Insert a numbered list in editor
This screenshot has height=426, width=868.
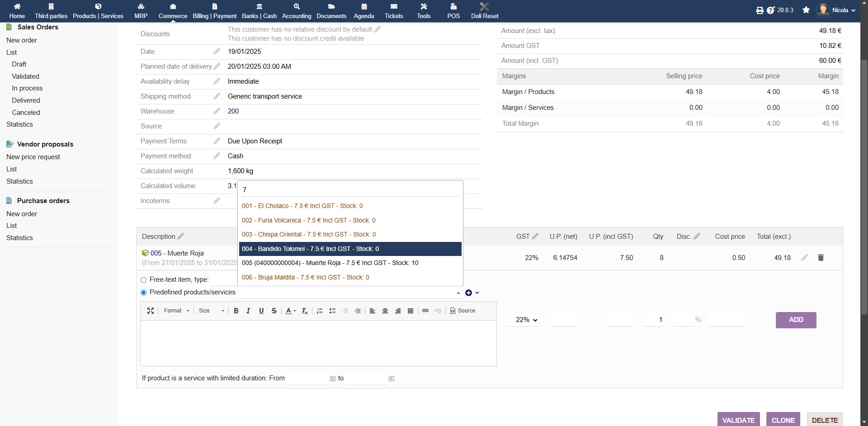(320, 311)
